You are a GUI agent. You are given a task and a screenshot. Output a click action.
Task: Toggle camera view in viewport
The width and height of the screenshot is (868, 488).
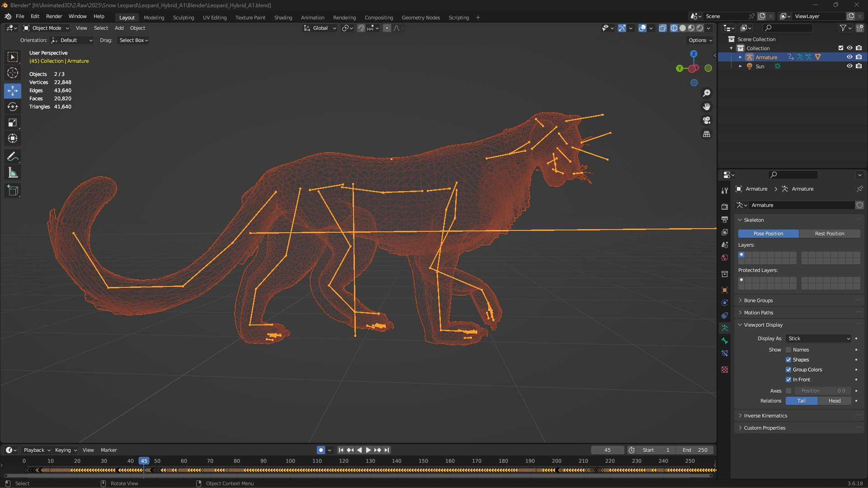tap(707, 121)
